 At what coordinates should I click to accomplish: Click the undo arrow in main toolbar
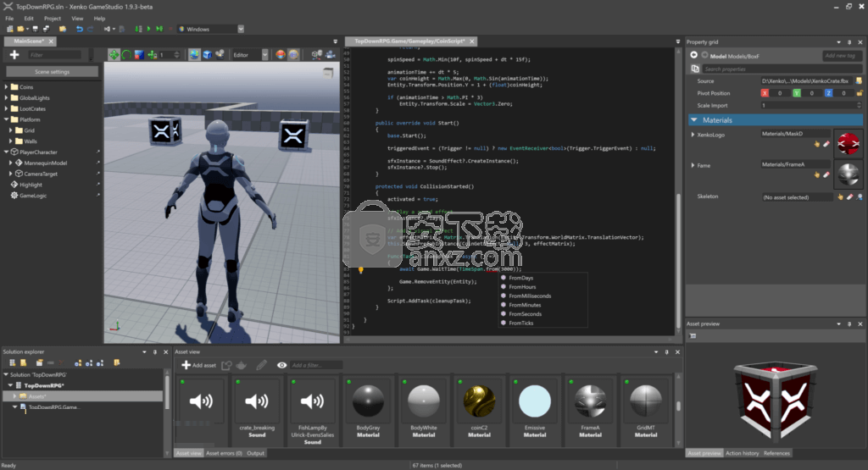click(x=79, y=29)
